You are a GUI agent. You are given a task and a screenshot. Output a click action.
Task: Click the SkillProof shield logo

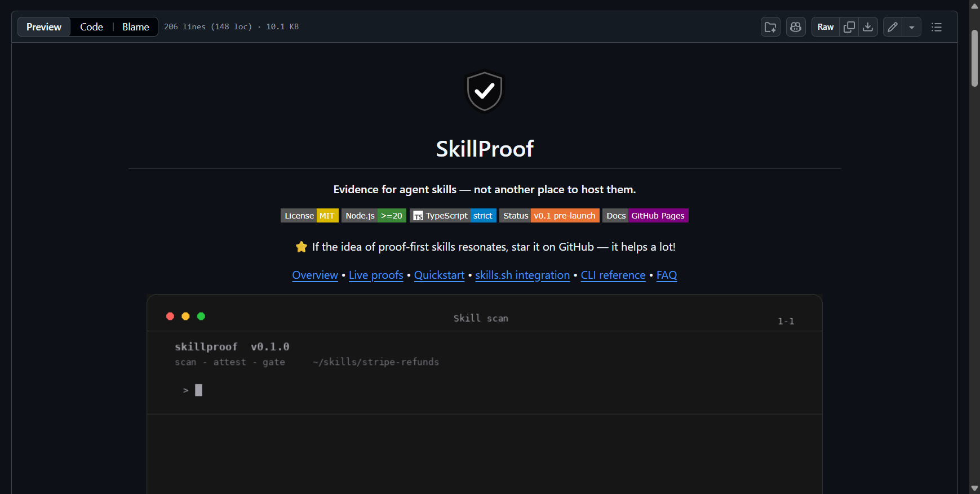(x=485, y=91)
